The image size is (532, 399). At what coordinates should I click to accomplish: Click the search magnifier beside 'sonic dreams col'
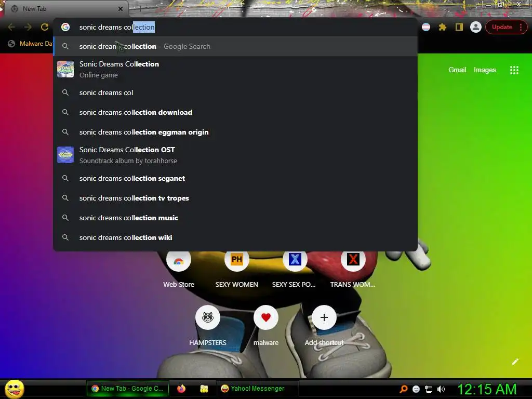click(x=65, y=92)
